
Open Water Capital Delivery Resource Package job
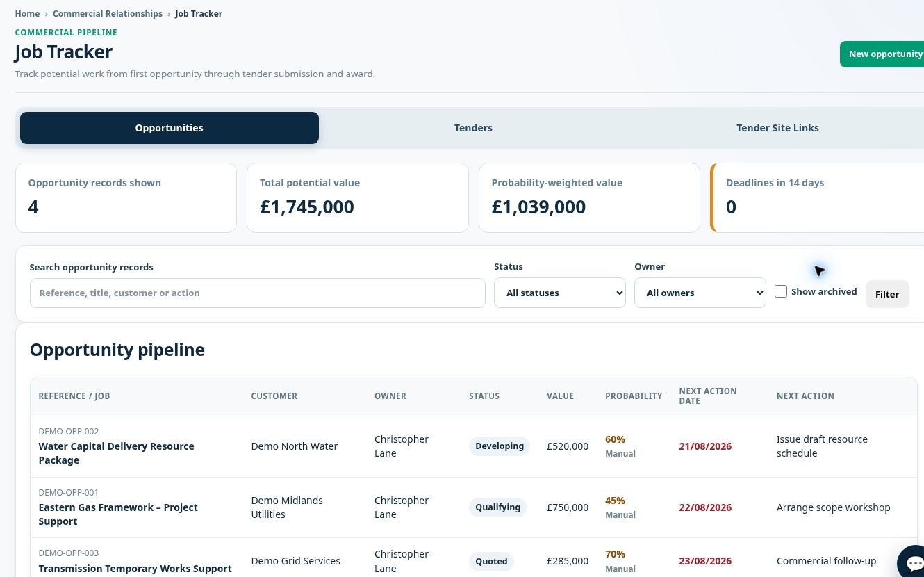[x=117, y=453]
